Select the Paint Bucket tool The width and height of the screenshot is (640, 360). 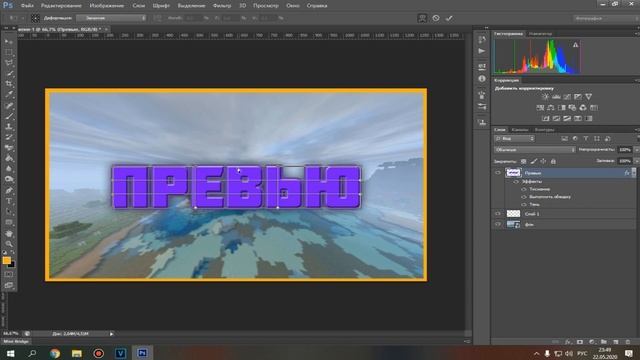click(9, 158)
